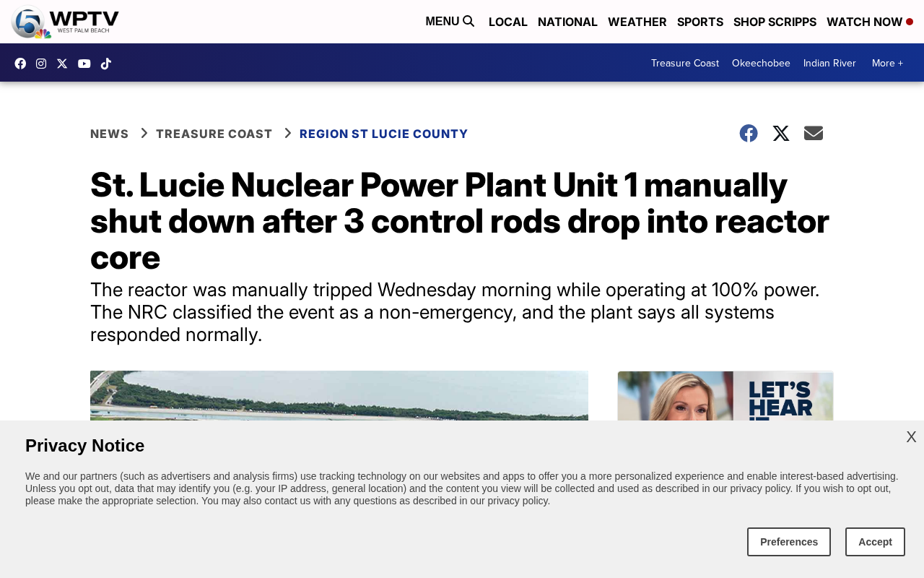Close the Privacy Notice with the X
The height and width of the screenshot is (578, 924).
911,437
